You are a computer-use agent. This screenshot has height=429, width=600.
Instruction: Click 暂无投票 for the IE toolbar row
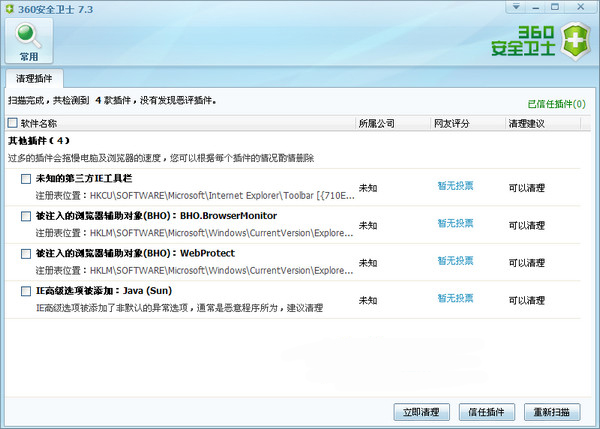(x=455, y=186)
